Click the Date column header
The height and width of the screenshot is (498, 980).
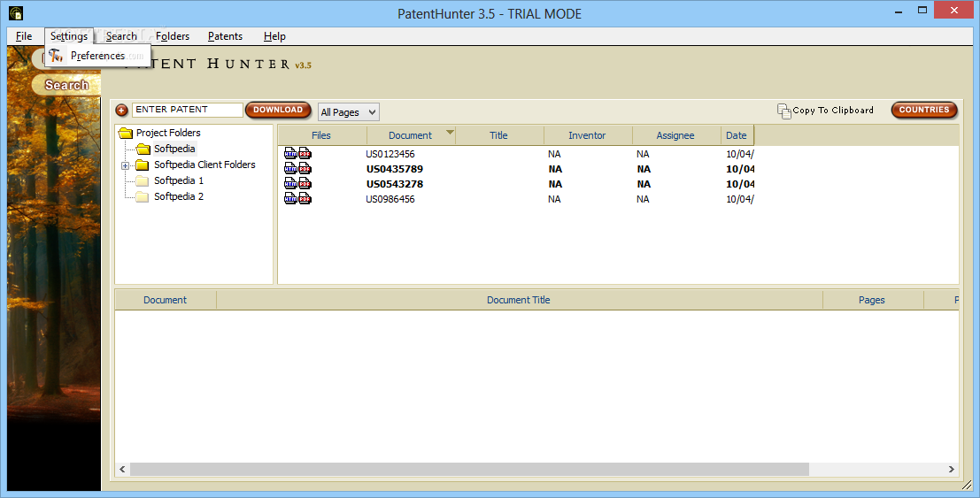pyautogui.click(x=737, y=135)
